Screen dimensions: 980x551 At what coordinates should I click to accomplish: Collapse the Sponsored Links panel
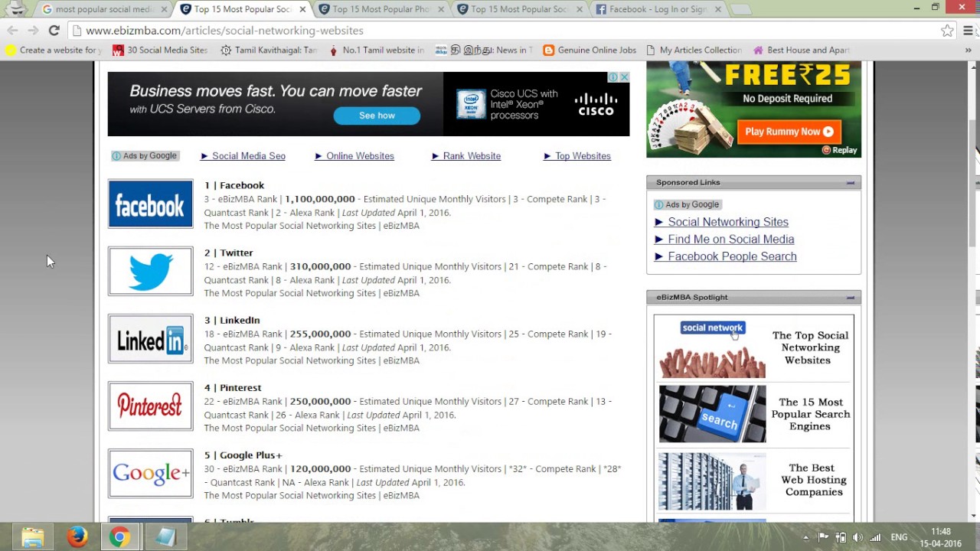(850, 182)
